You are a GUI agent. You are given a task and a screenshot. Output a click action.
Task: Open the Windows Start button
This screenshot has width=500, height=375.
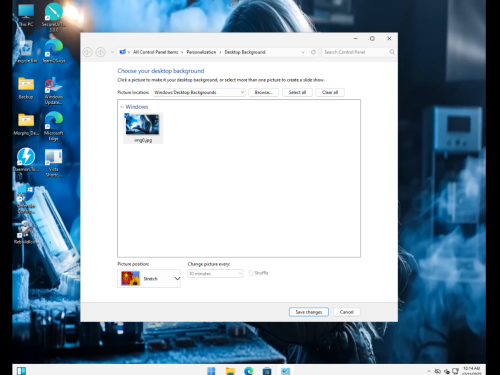click(211, 371)
